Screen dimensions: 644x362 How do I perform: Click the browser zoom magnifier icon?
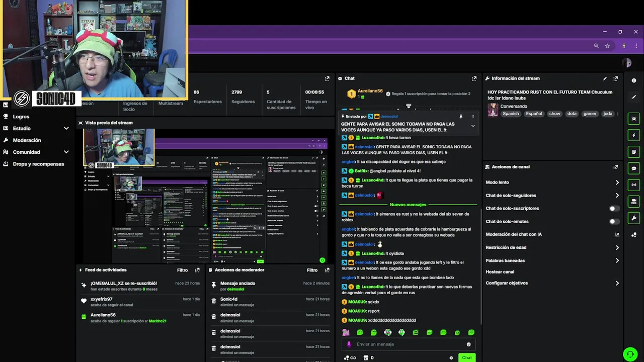tap(596, 46)
